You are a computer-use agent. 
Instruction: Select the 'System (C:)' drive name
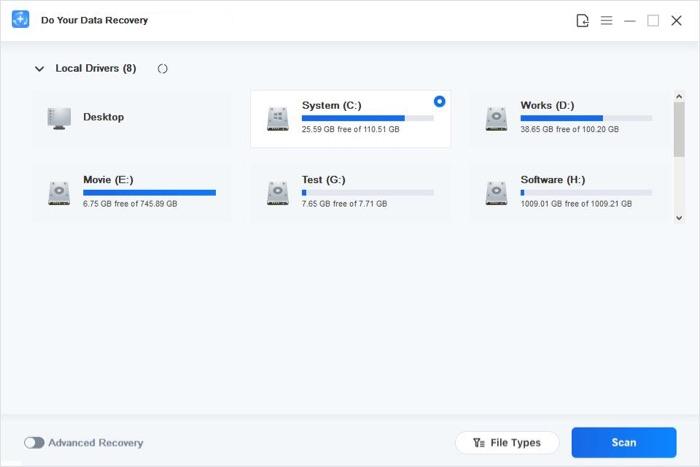[332, 105]
